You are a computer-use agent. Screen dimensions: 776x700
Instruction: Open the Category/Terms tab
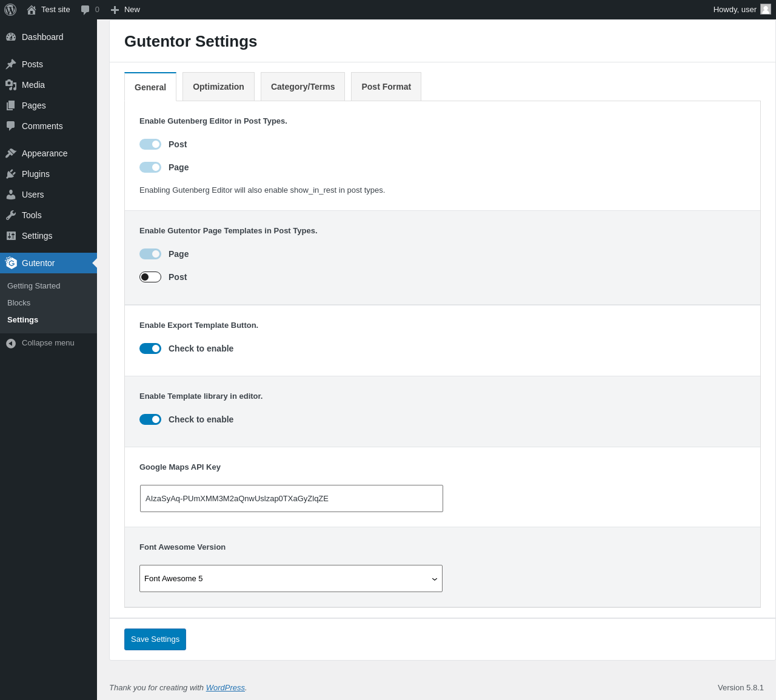pyautogui.click(x=303, y=87)
